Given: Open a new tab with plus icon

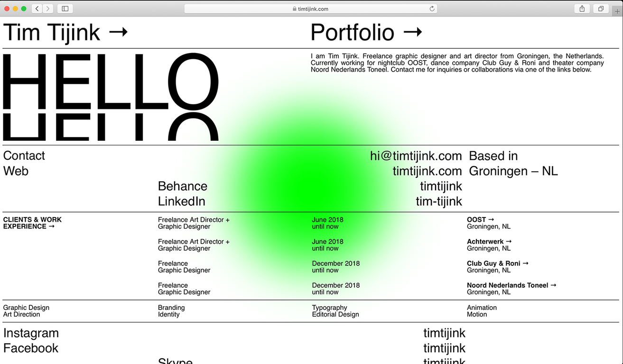Looking at the screenshot, I should click(617, 11).
